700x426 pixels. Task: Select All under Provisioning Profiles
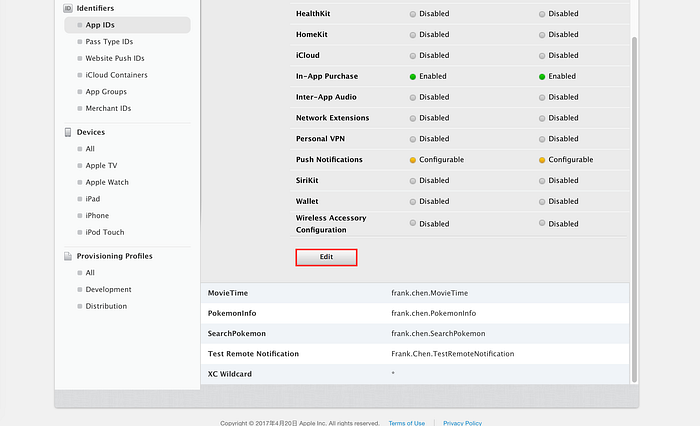tap(90, 273)
